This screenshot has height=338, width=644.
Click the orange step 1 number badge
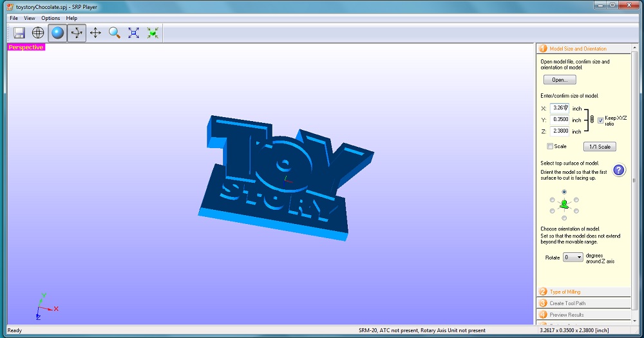pos(543,48)
